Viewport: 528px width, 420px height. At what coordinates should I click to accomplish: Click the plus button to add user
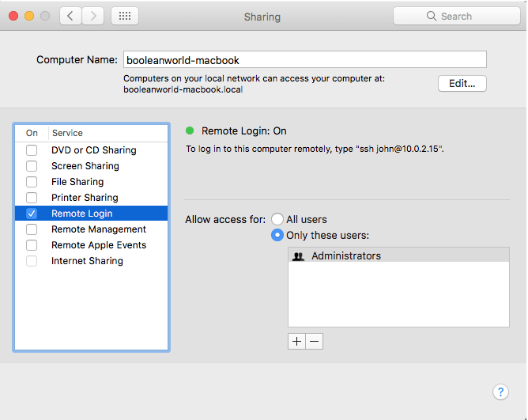point(297,341)
